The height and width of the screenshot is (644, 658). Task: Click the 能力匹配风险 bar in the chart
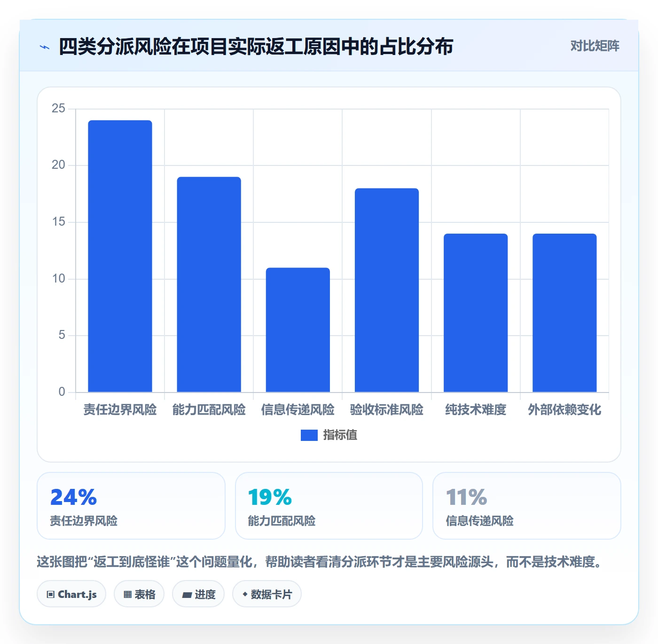coord(209,284)
